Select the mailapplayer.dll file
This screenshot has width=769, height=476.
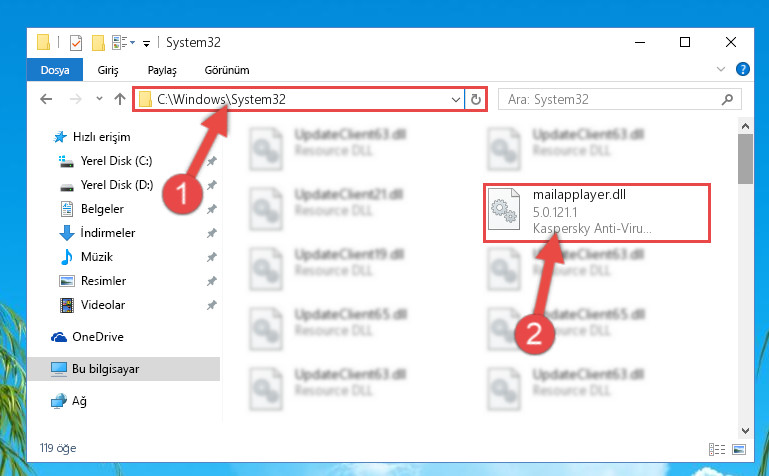click(x=596, y=212)
